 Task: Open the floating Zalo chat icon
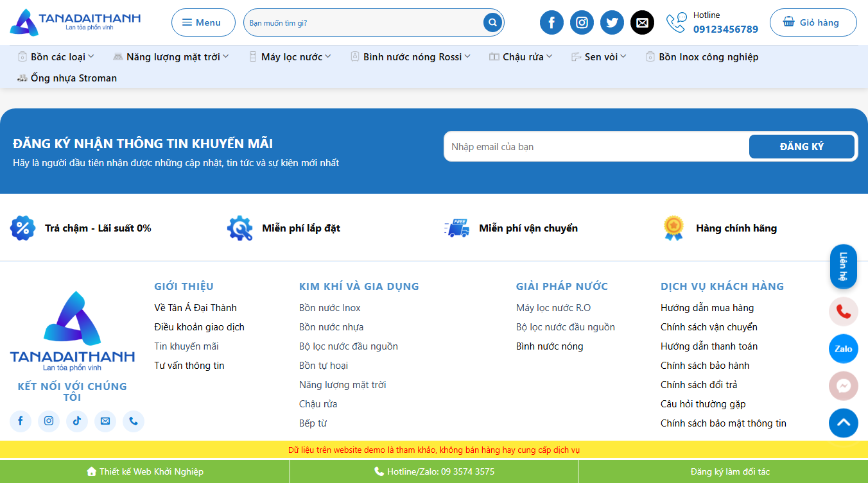click(844, 349)
